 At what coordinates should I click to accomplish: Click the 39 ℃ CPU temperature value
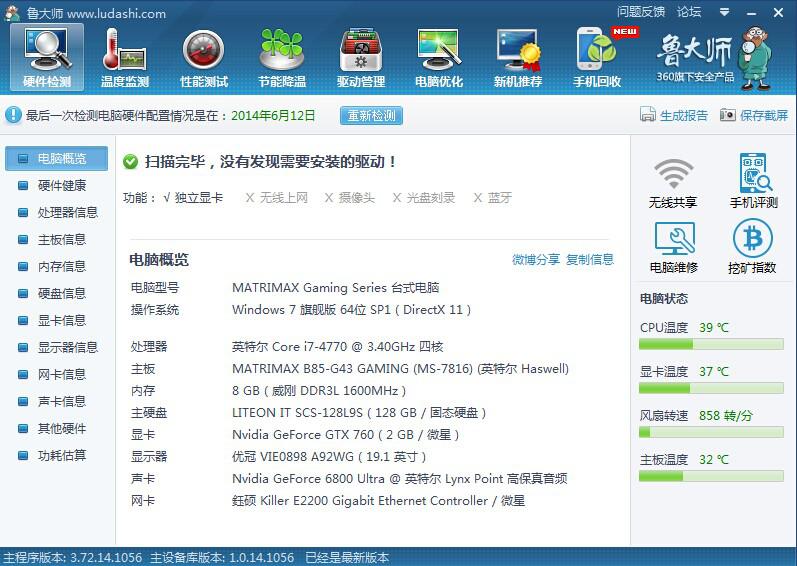click(x=714, y=328)
